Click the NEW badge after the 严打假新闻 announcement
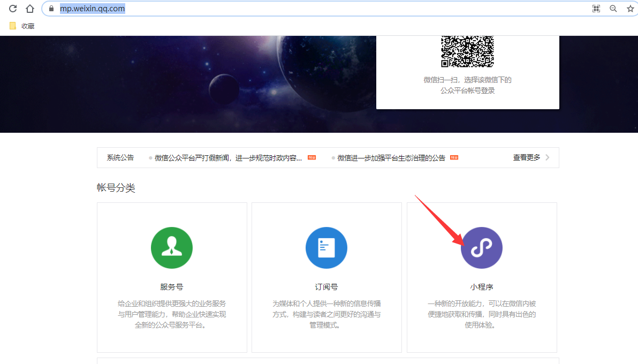638x364 pixels. tap(312, 157)
